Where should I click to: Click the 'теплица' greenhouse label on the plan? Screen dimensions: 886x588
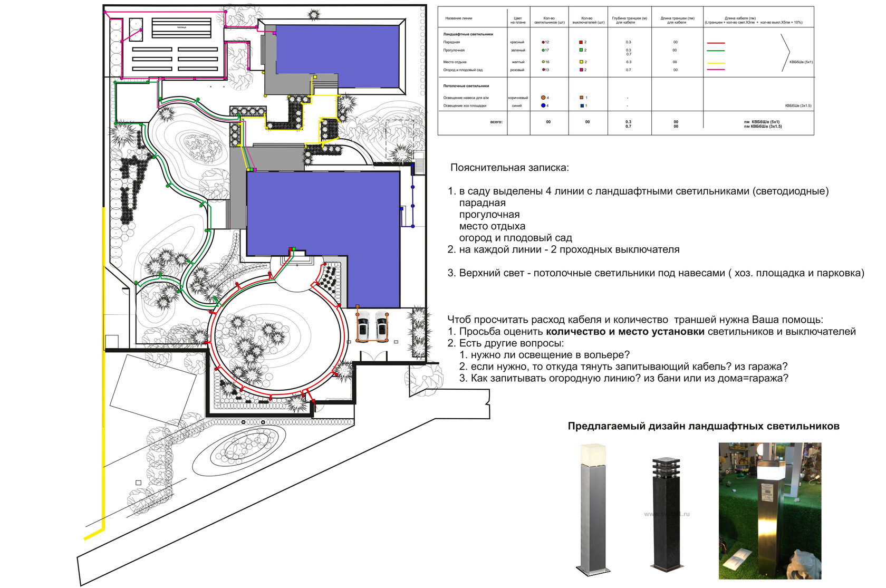[x=181, y=27]
